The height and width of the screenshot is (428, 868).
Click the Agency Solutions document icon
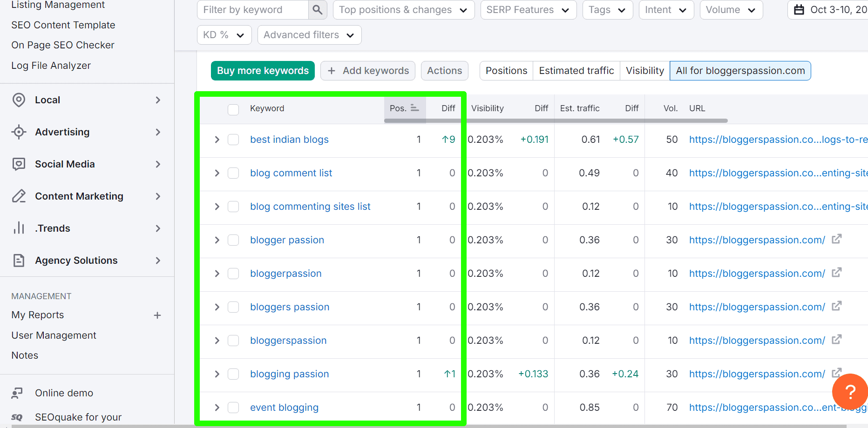click(x=19, y=260)
